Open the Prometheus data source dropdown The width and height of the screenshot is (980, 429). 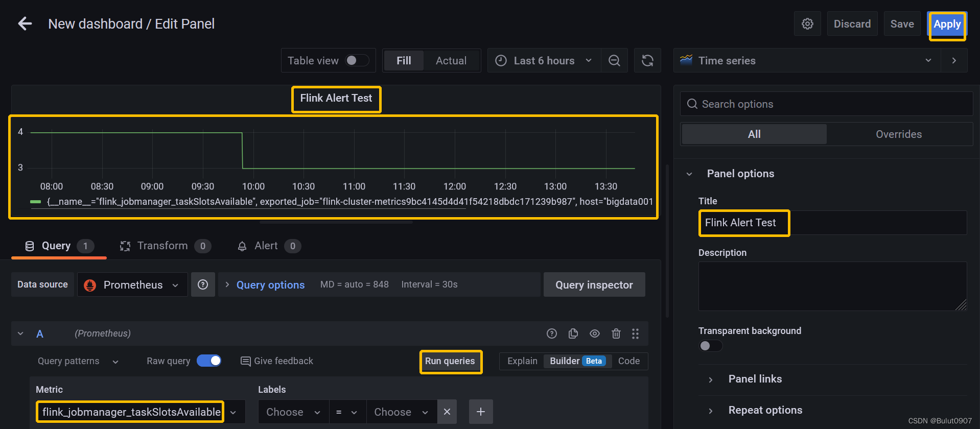132,284
